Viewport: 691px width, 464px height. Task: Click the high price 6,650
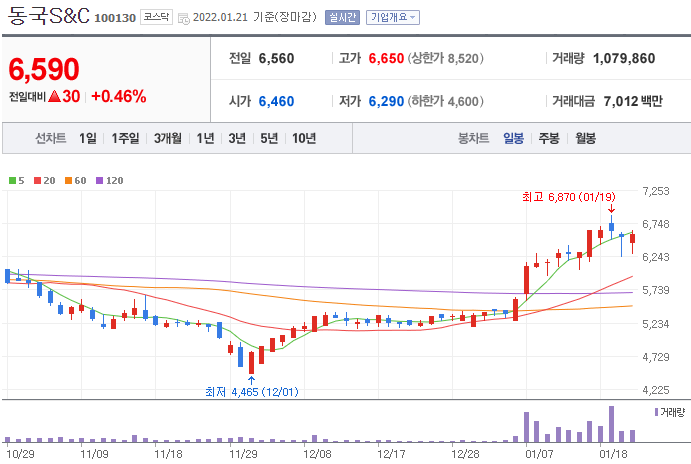point(386,58)
